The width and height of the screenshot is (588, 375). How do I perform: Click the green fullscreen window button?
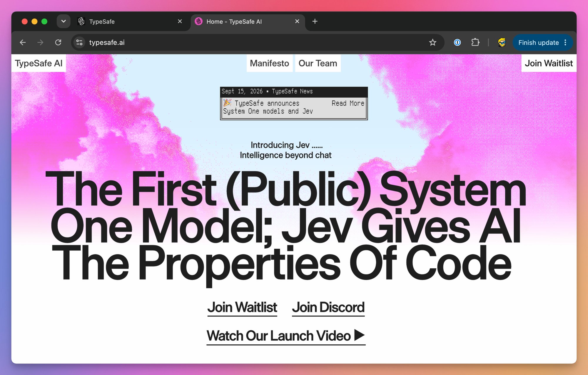44,21
